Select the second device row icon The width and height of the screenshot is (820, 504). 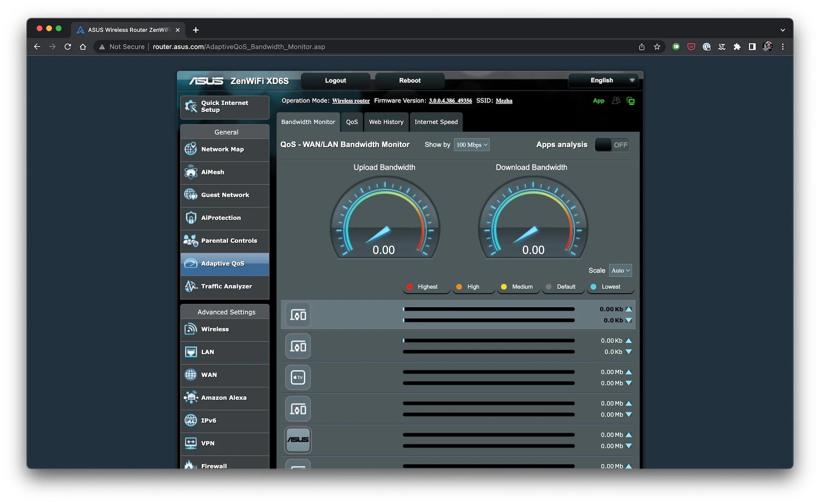pyautogui.click(x=298, y=346)
